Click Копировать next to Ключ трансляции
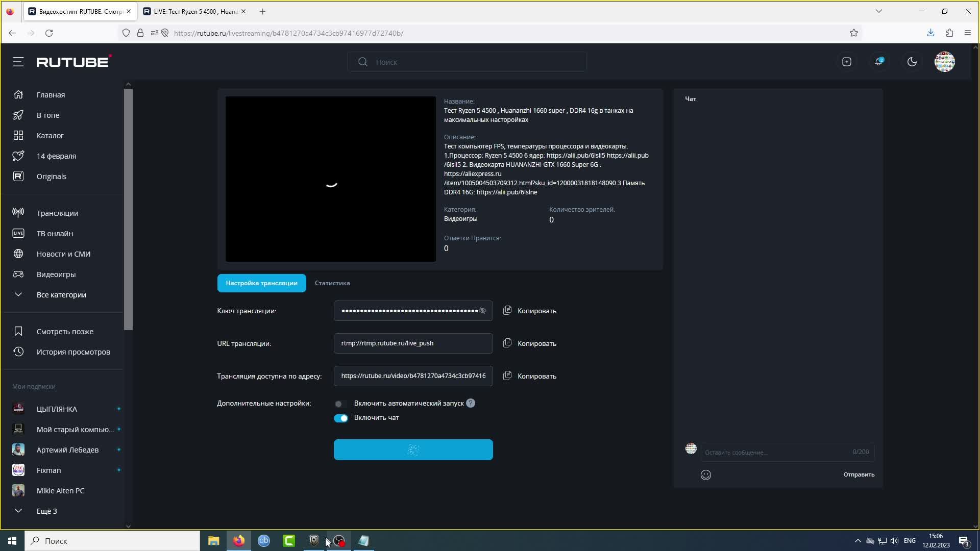980x551 pixels. [x=536, y=311]
